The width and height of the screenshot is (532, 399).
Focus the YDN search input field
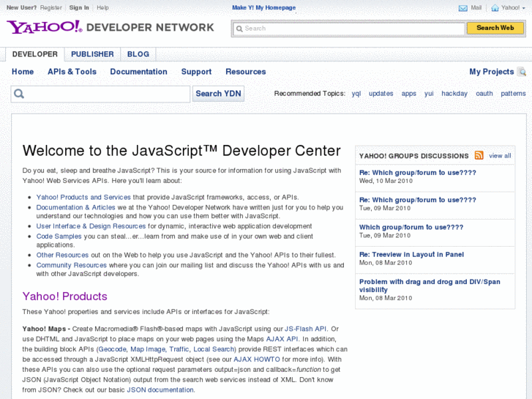click(107, 94)
